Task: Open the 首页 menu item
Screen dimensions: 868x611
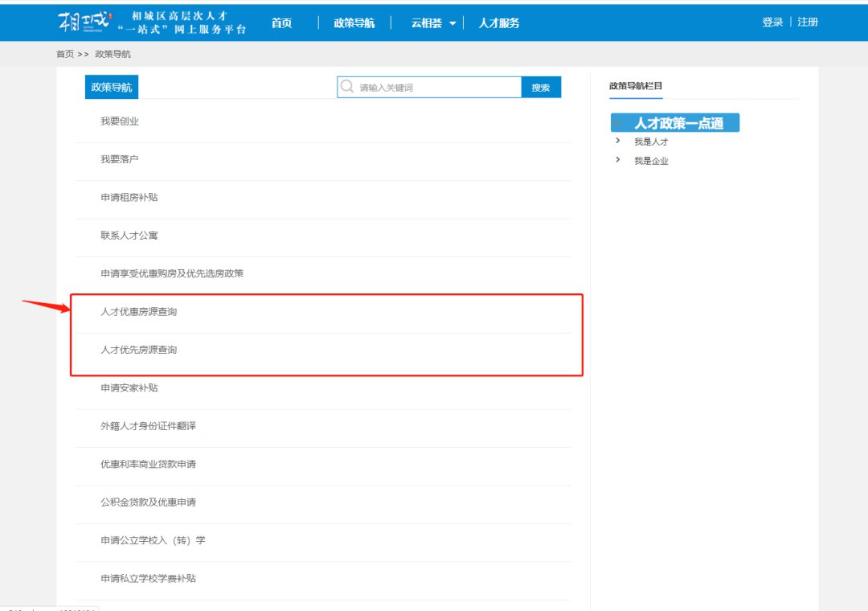Action: pyautogui.click(x=281, y=23)
